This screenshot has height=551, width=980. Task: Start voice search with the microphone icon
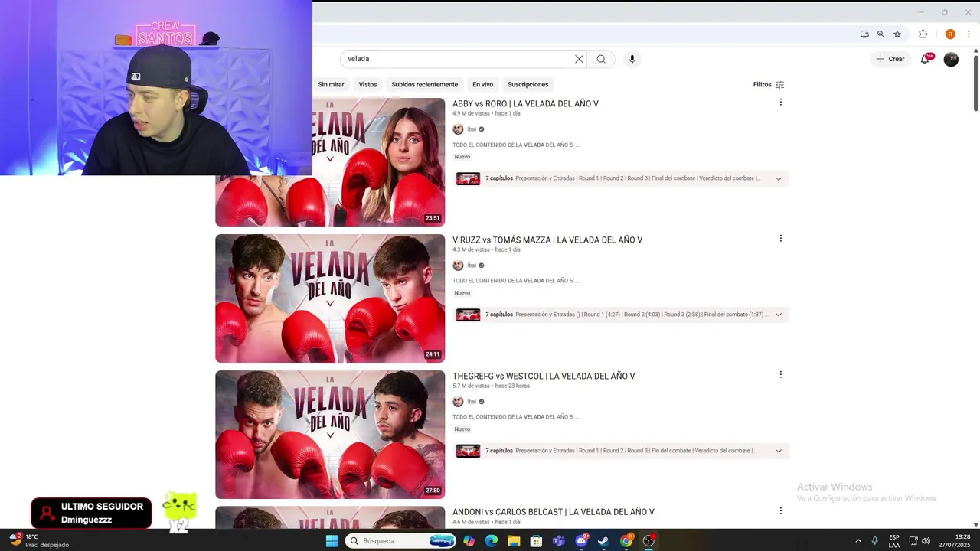[632, 59]
